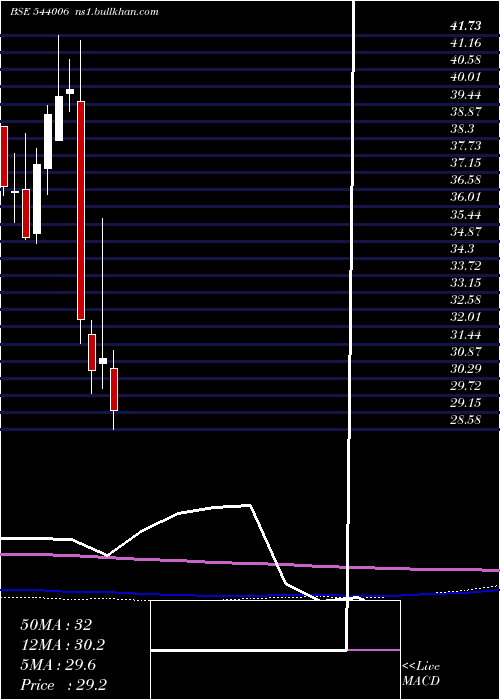
Task: Select the 34.3 price axis label
Action: (x=462, y=249)
